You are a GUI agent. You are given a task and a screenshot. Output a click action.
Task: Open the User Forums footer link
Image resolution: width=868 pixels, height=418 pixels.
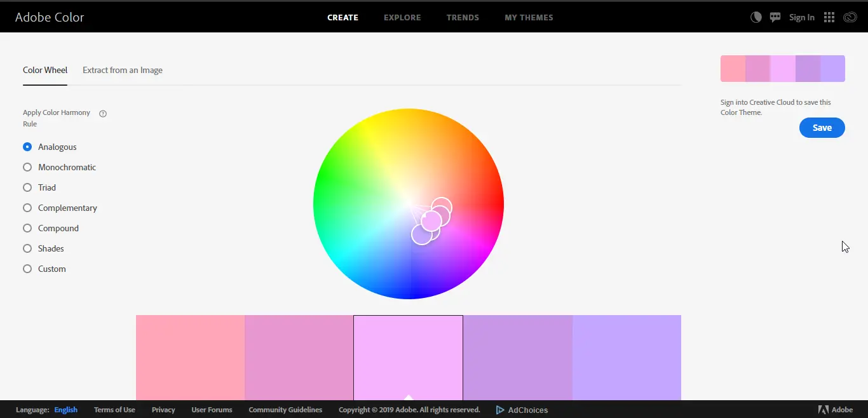212,410
